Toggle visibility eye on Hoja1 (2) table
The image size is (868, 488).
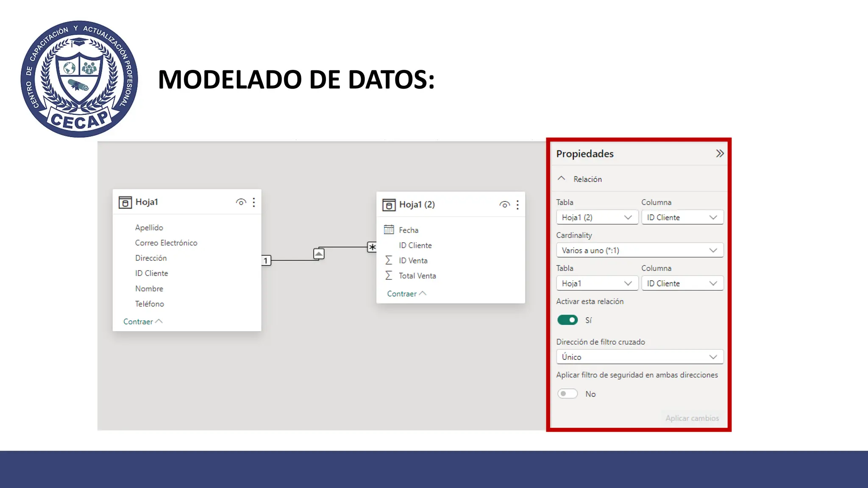pos(504,205)
